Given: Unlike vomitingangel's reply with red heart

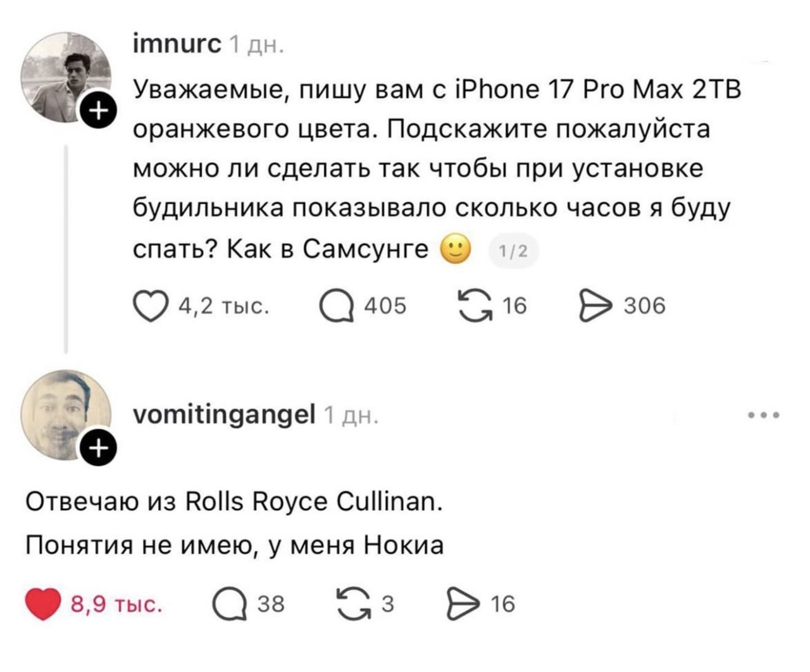Looking at the screenshot, I should click(42, 604).
